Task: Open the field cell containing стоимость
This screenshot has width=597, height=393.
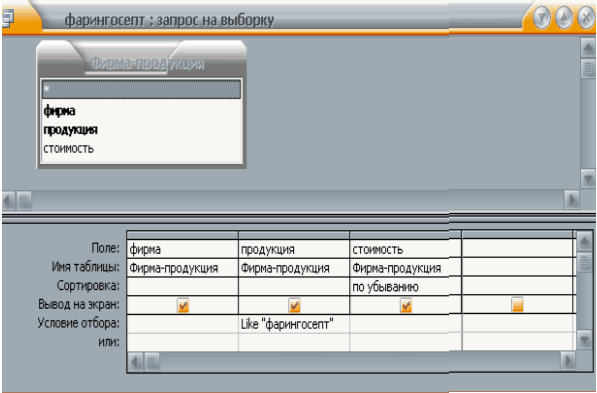Action: click(x=405, y=249)
